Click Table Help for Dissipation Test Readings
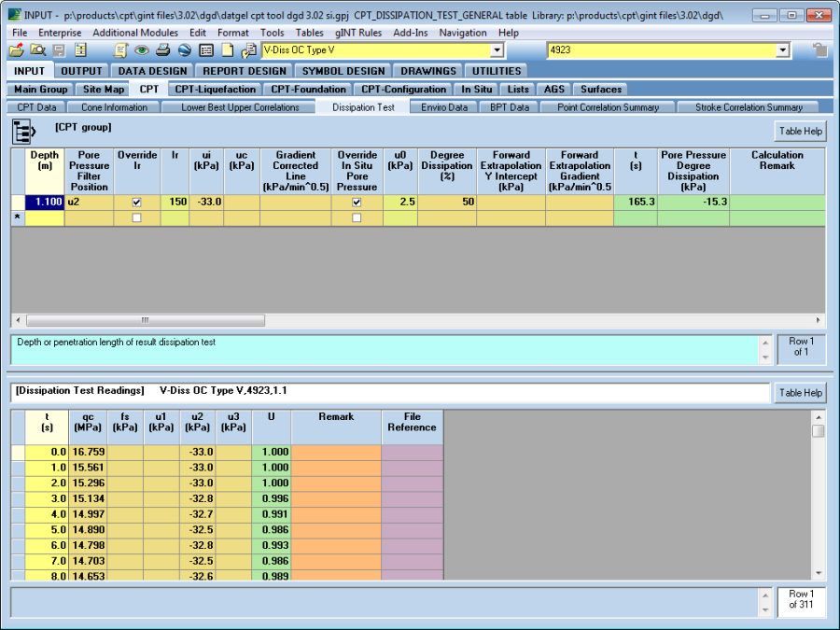Image resolution: width=840 pixels, height=630 pixels. (800, 393)
